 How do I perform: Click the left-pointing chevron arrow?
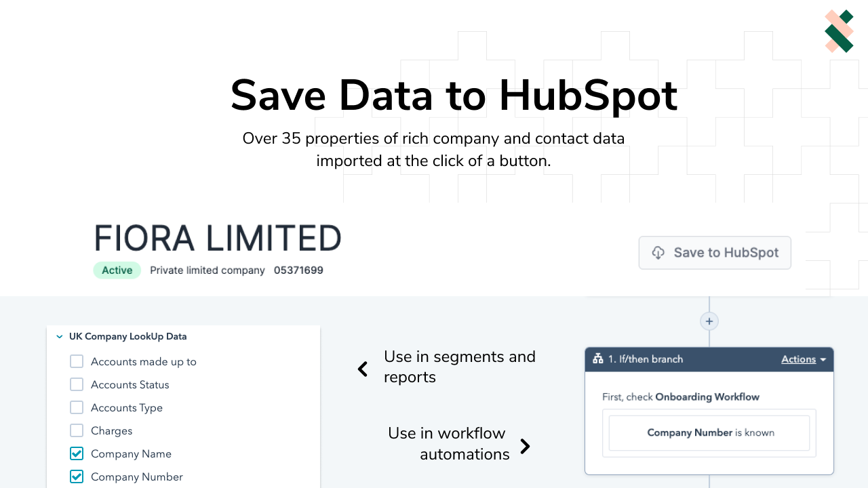pos(363,369)
